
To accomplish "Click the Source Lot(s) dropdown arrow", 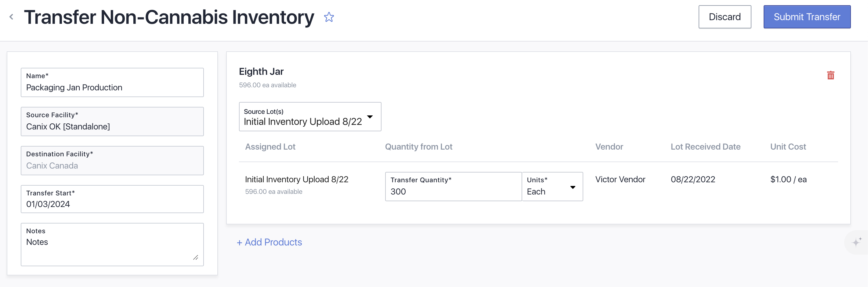I will (370, 117).
